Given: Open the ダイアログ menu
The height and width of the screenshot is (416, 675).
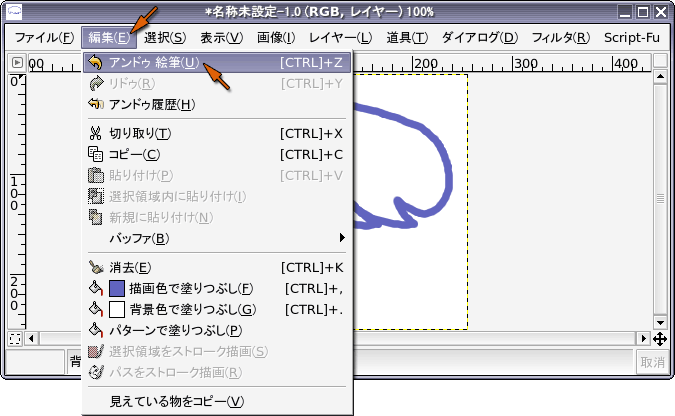Looking at the screenshot, I should pos(480,37).
